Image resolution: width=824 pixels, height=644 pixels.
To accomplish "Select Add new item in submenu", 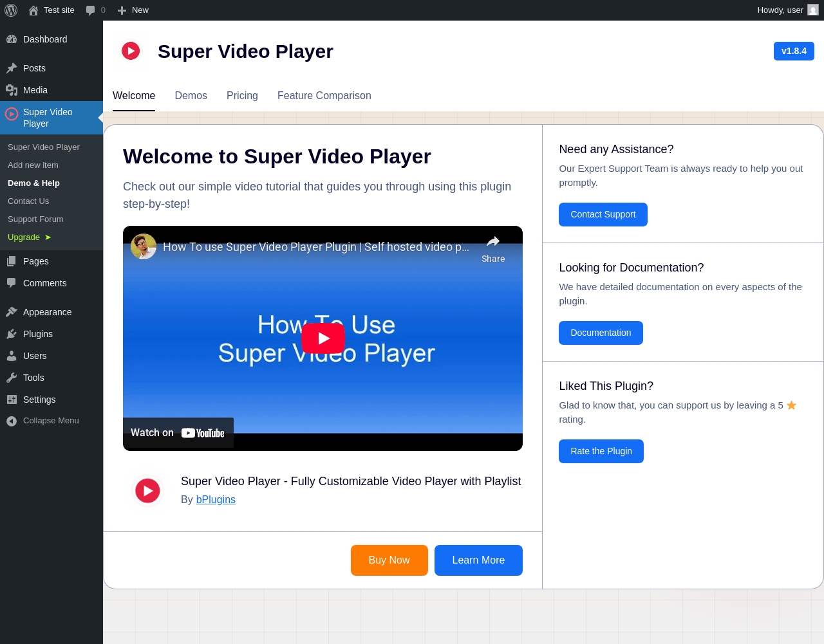I will pos(33,165).
